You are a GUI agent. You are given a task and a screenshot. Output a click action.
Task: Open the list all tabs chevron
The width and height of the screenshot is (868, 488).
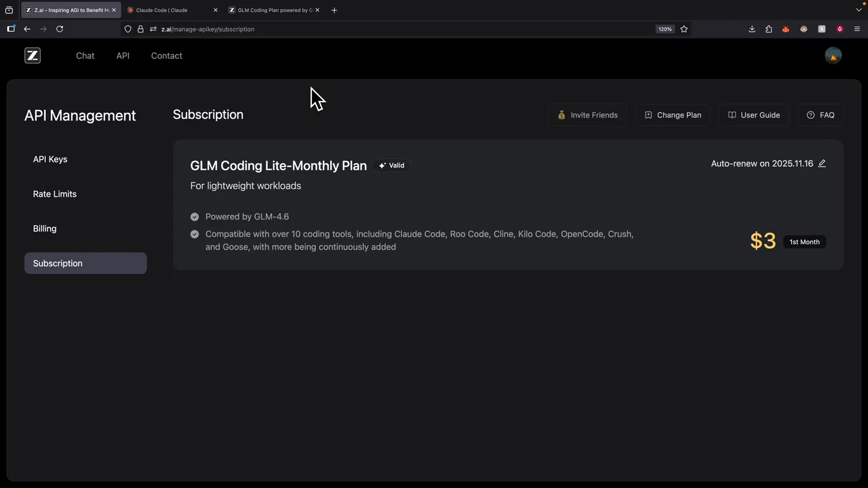click(859, 10)
